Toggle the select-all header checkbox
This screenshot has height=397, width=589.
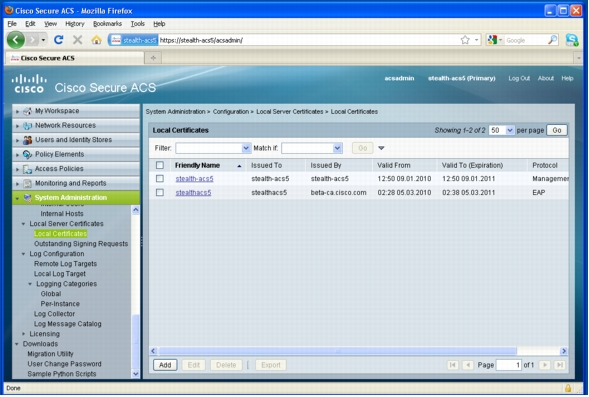(160, 165)
